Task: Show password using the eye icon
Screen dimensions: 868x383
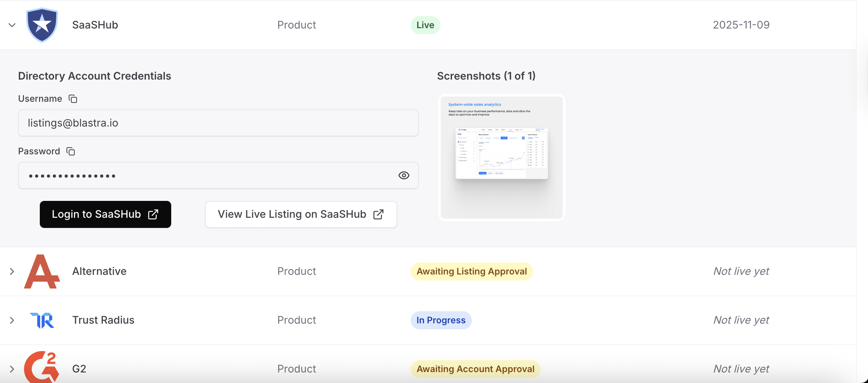Action: (x=404, y=175)
